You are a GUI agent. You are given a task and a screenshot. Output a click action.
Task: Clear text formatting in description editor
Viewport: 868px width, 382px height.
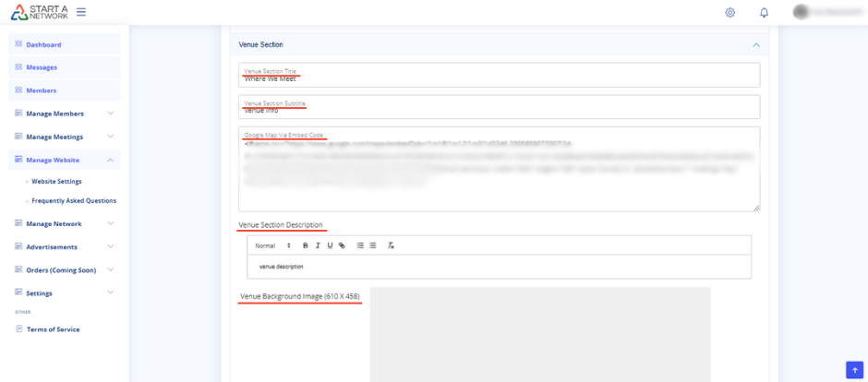(391, 245)
